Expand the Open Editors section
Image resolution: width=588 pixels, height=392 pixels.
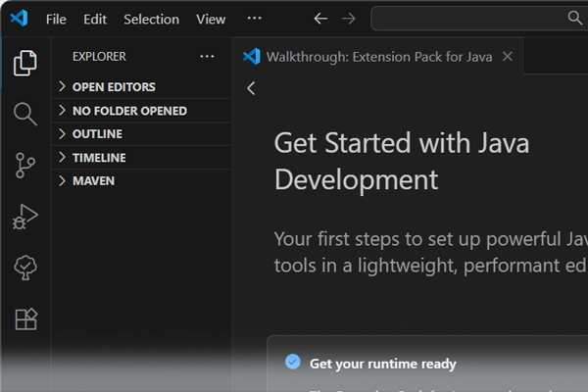(x=113, y=87)
